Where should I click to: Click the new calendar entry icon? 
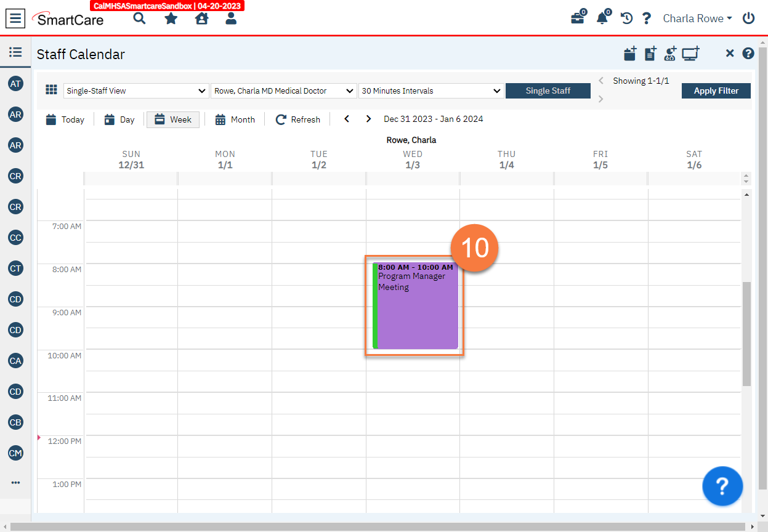pyautogui.click(x=629, y=54)
